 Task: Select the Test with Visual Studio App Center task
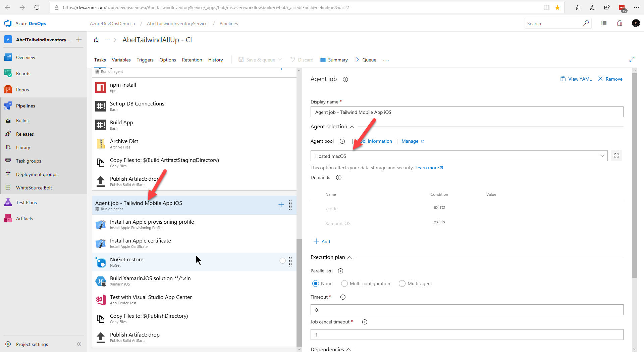[194, 300]
